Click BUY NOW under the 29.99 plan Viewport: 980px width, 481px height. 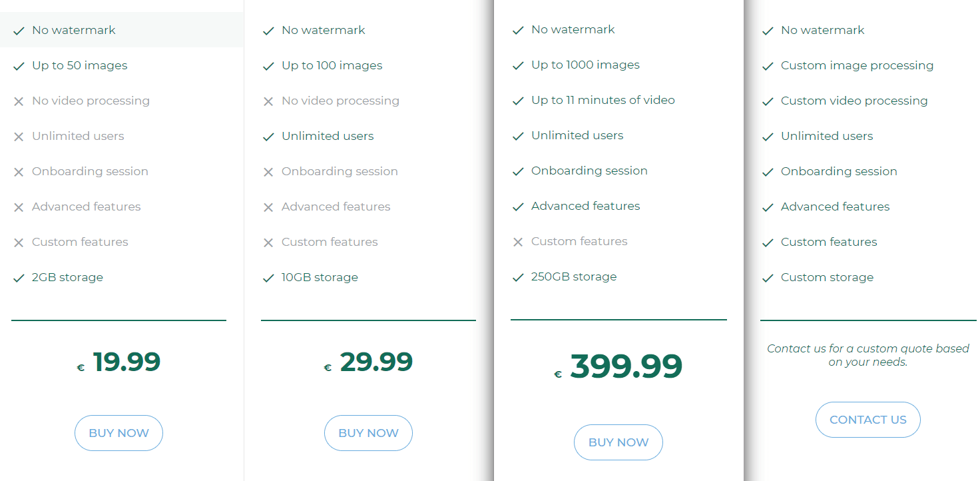[368, 433]
